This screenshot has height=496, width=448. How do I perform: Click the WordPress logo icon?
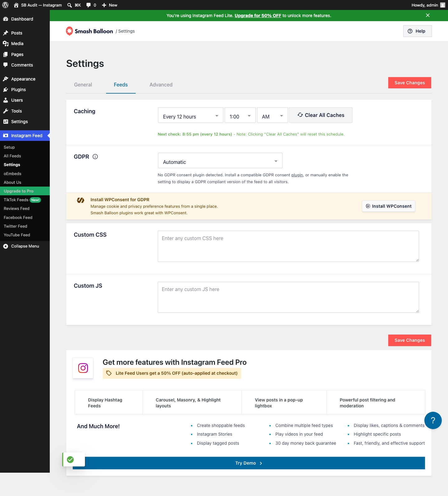[5, 5]
